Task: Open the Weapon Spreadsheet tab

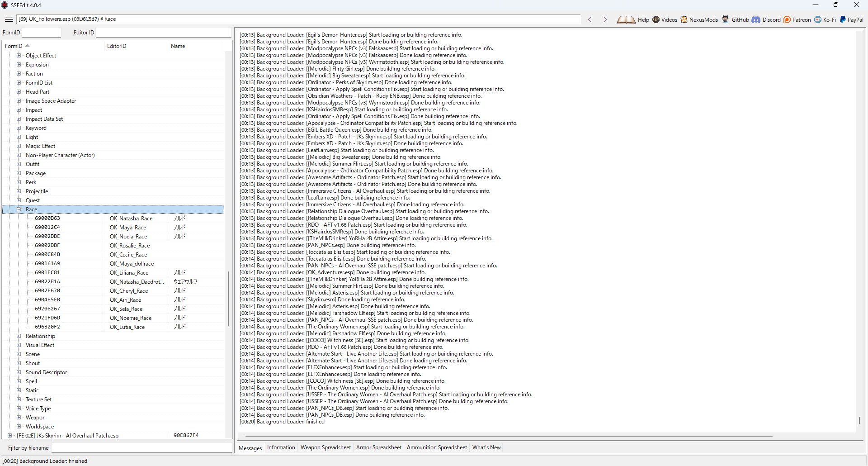Action: pyautogui.click(x=325, y=447)
